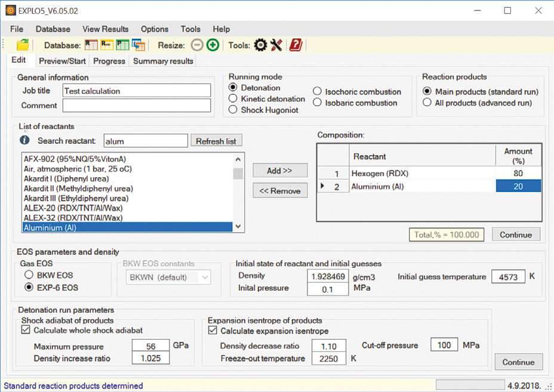Click the Density decrease ratio field
The image size is (554, 392).
pos(328,346)
